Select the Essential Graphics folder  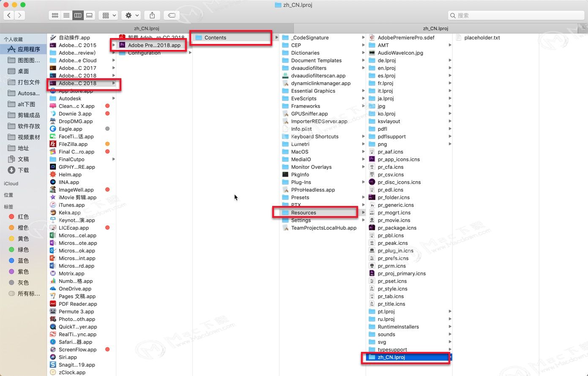[x=313, y=91]
